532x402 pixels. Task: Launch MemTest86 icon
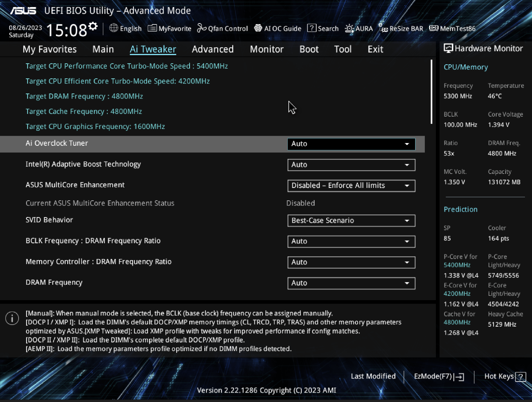tap(434, 28)
